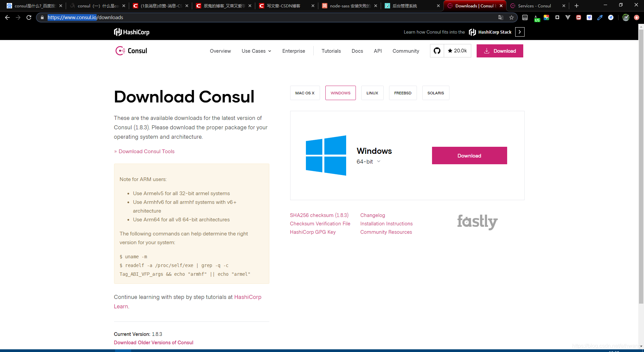Click the pink Download button in the navbar
This screenshot has width=644, height=352.
point(500,51)
